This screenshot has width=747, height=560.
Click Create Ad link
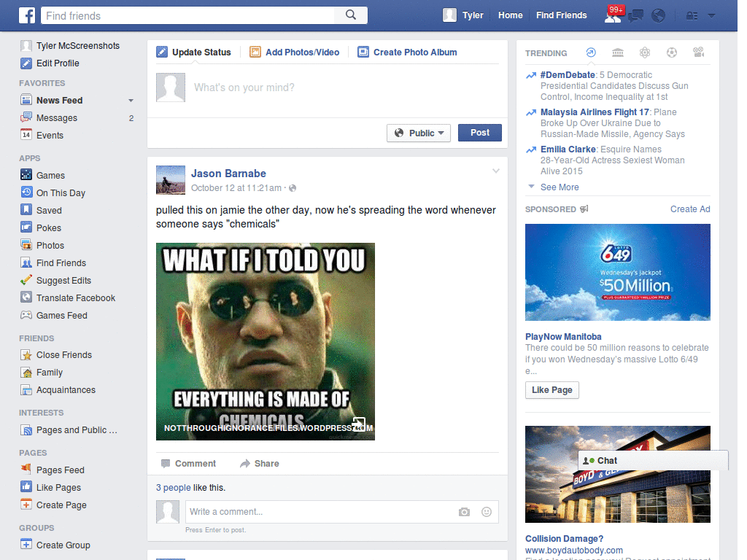pos(690,209)
